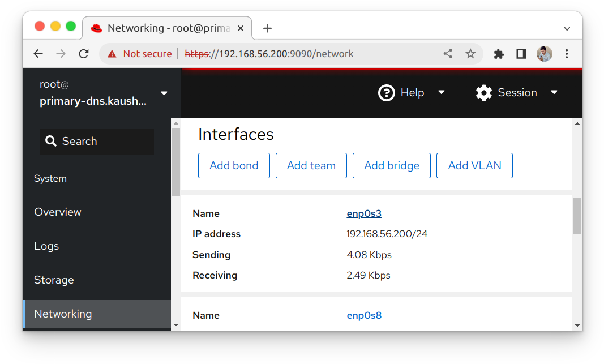
Task: Expand the Help dropdown arrow
Action: [442, 92]
